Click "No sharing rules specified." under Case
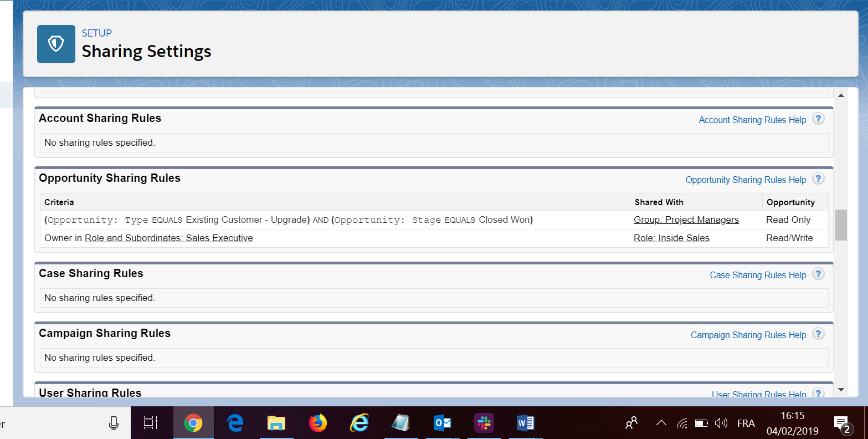 tap(100, 298)
